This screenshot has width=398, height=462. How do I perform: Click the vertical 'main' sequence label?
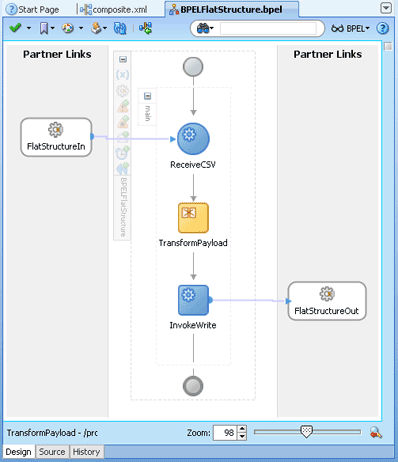coord(148,113)
